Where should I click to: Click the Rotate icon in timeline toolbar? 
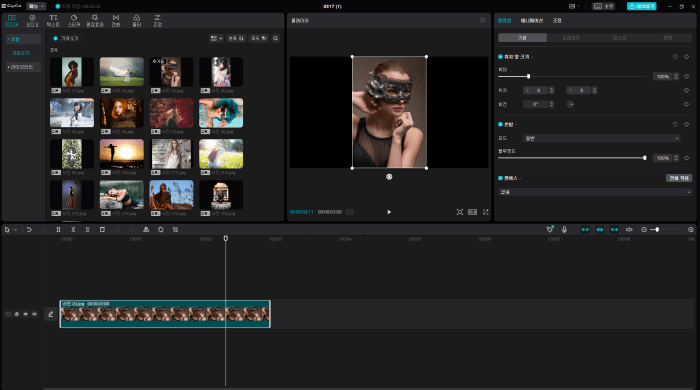click(161, 229)
